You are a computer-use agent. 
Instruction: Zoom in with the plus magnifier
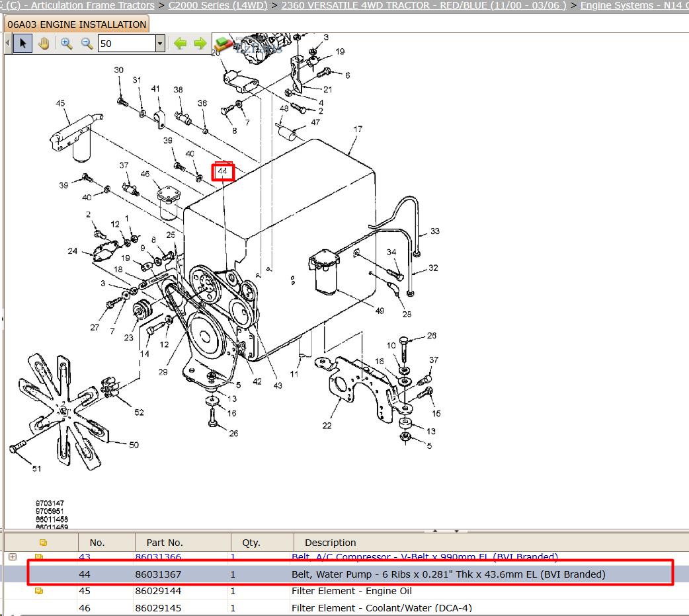coord(66,44)
